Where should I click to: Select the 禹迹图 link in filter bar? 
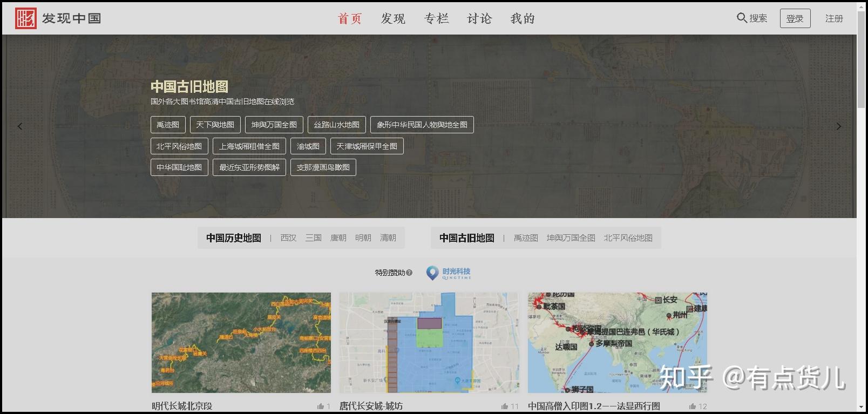(x=526, y=238)
